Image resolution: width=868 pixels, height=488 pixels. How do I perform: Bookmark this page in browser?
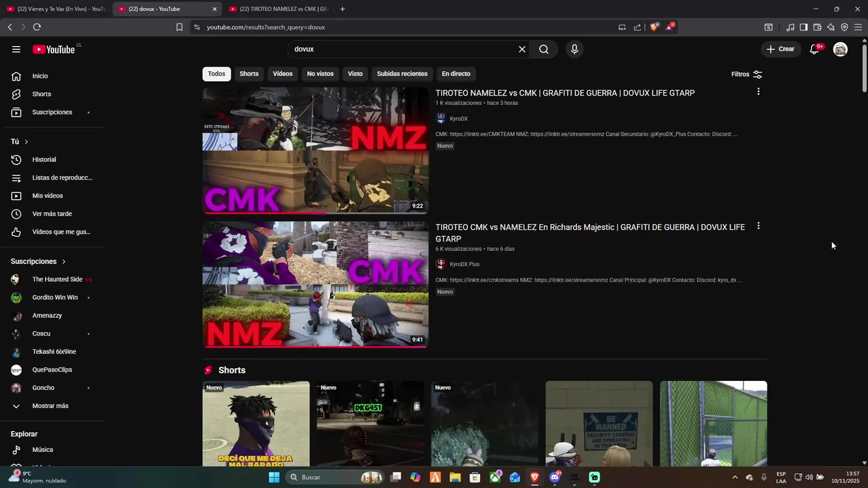[x=179, y=27]
